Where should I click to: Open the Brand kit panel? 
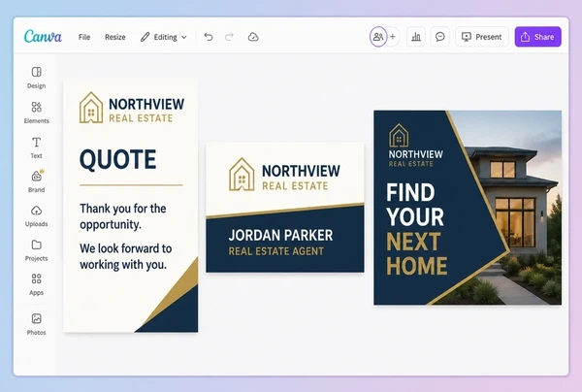point(37,181)
